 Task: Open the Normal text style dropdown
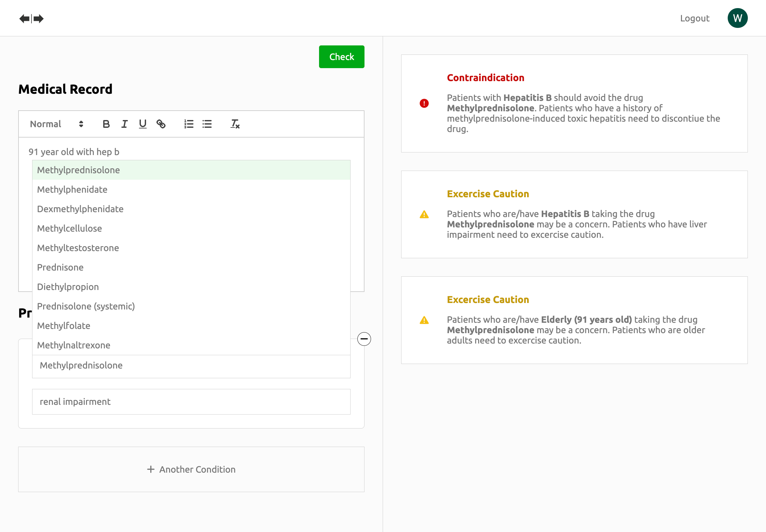(x=56, y=124)
